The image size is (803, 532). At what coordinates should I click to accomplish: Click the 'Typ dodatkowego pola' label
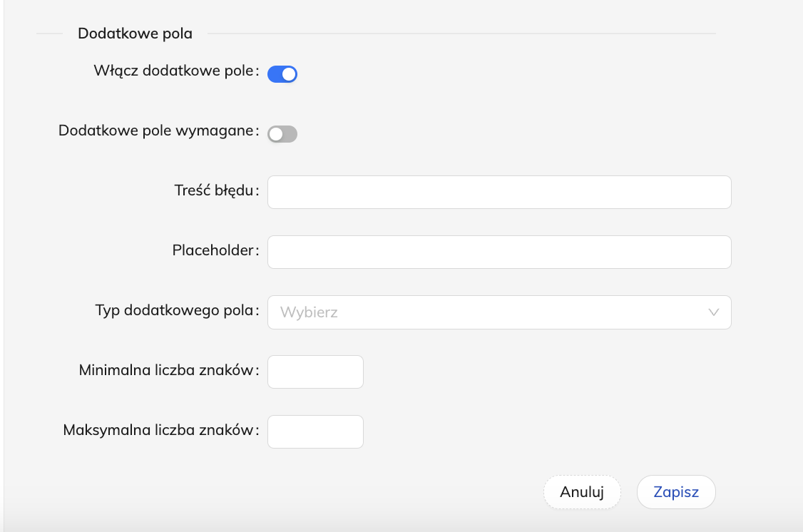pos(175,311)
